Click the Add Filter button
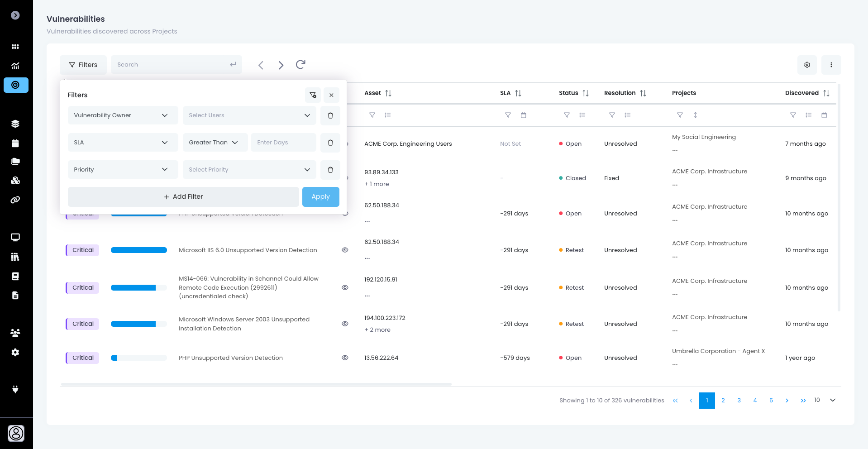The image size is (868, 449). [x=183, y=197]
